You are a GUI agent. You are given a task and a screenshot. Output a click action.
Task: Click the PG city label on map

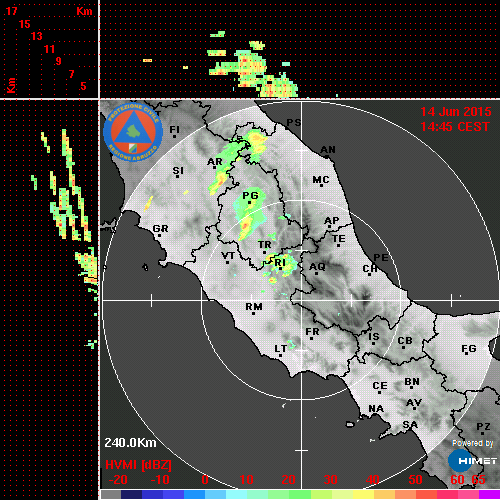[250, 195]
